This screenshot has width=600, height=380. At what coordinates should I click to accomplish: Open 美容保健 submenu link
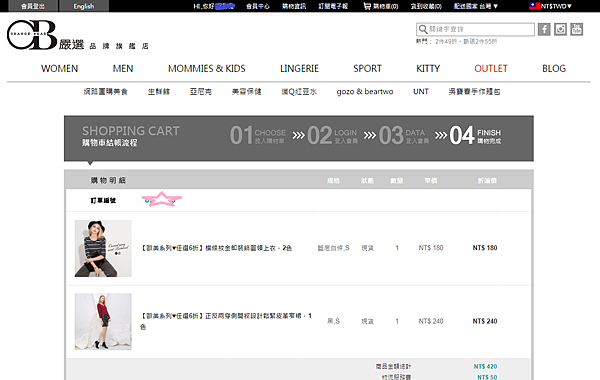[246, 91]
